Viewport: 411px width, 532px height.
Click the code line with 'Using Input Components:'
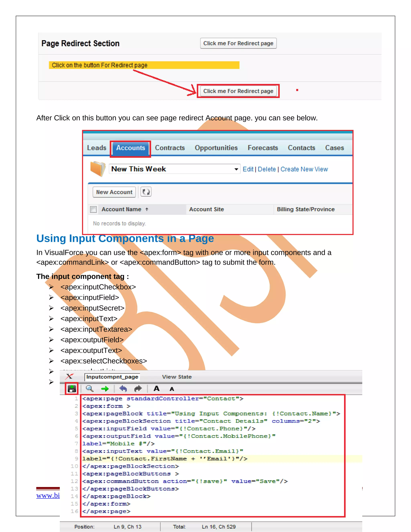[211, 414]
